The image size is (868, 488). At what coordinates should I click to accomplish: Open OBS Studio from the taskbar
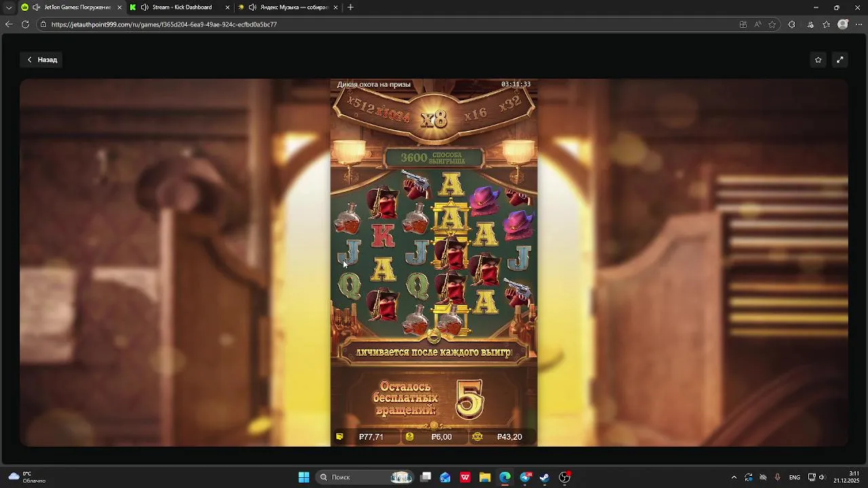[565, 477]
